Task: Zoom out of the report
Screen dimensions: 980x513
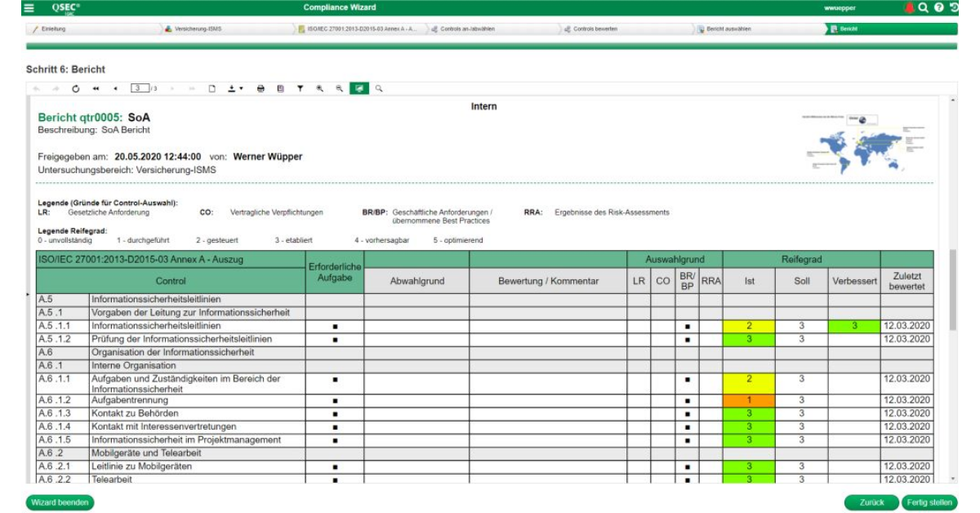Action: (339, 87)
